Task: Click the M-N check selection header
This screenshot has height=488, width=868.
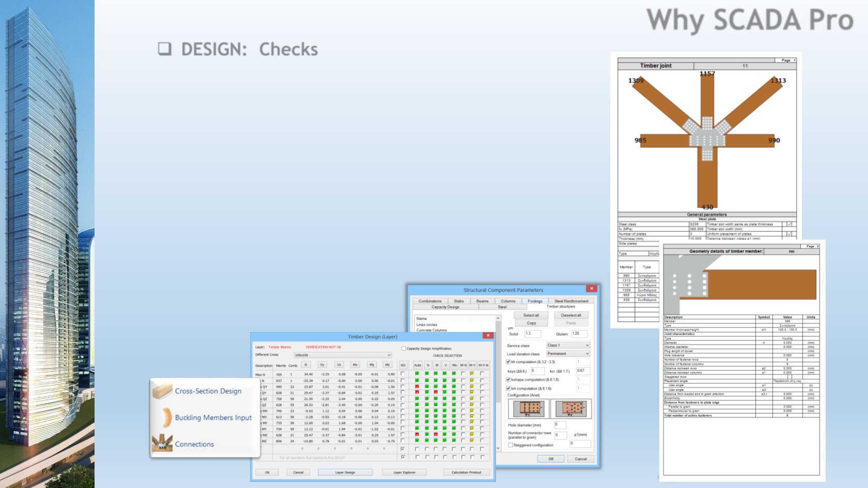Action: [x=463, y=365]
